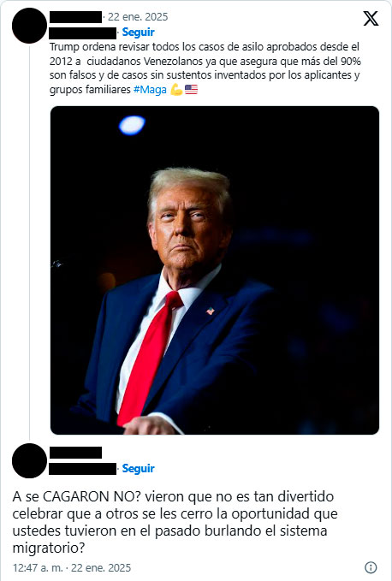Open the attached Trump photo
The image size is (392, 581).
(x=215, y=270)
